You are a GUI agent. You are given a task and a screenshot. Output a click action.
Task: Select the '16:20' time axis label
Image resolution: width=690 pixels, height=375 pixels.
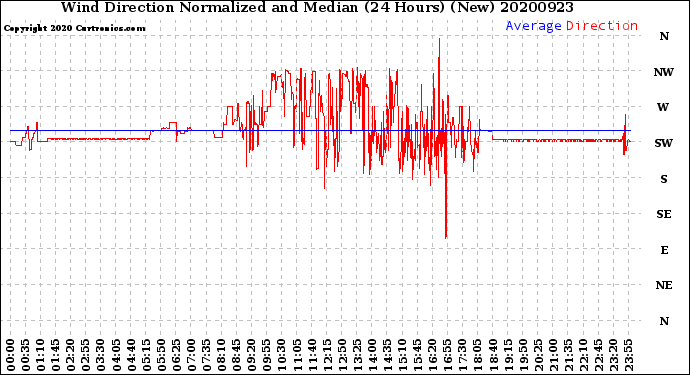(433, 355)
